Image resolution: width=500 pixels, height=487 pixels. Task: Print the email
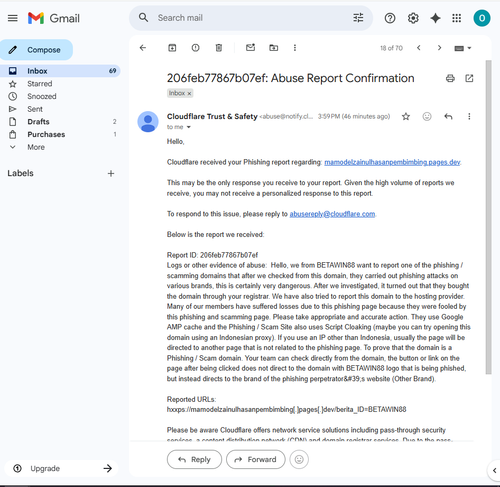(450, 78)
